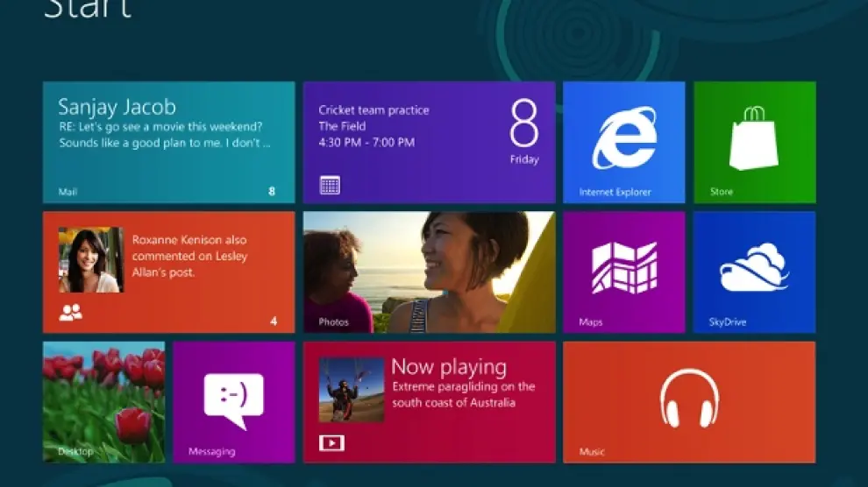Viewport: 868px width, 487px height.
Task: Click the paragliding video thumbnail
Action: pyautogui.click(x=351, y=390)
